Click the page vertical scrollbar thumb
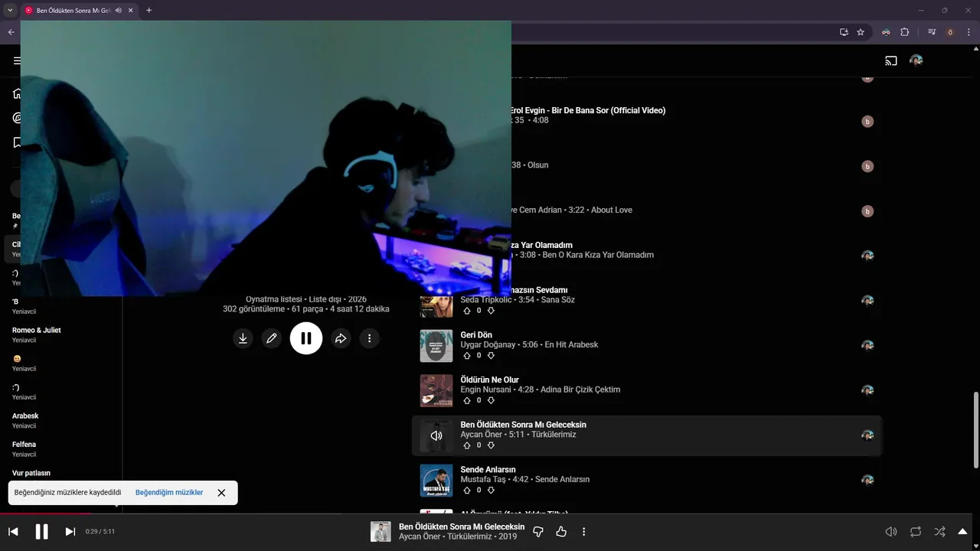Screen dimensions: 980x551 [975, 429]
